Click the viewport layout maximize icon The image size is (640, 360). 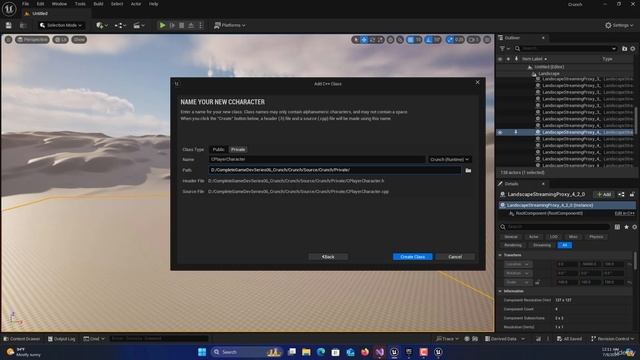[x=487, y=40]
